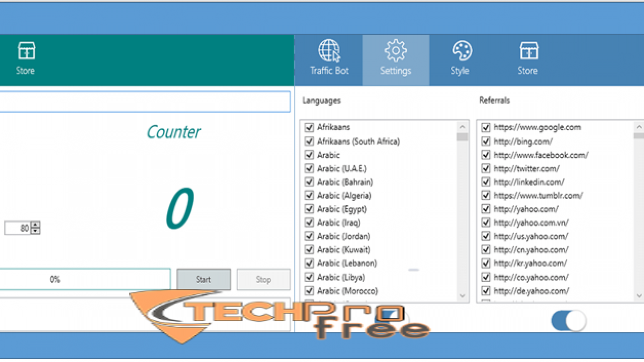This screenshot has height=362, width=644.
Task: Click the Referrals list scrollbar thumb
Action: pos(639,136)
